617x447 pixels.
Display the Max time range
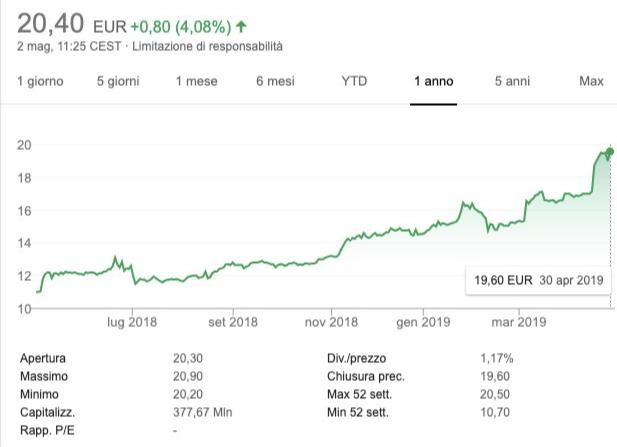click(591, 81)
